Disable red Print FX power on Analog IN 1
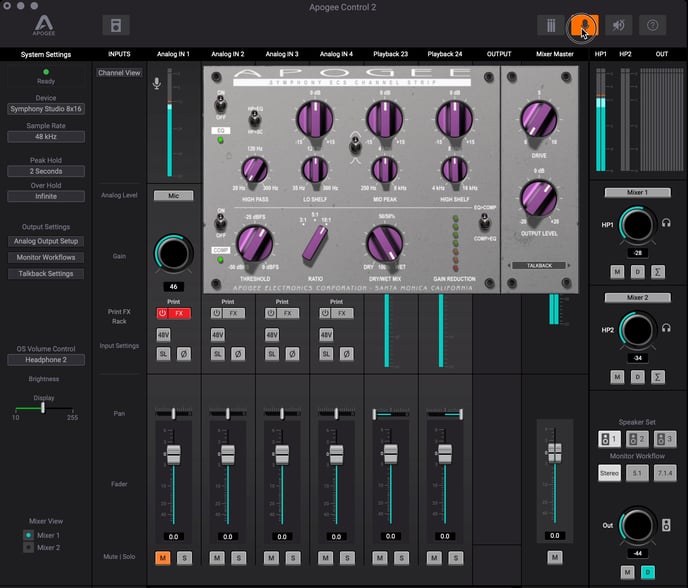The width and height of the screenshot is (688, 588). [162, 313]
